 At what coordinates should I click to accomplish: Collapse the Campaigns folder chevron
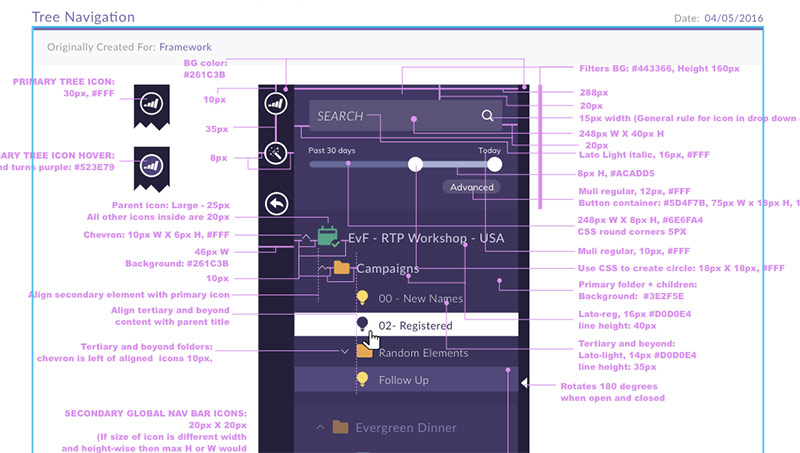pyautogui.click(x=322, y=268)
